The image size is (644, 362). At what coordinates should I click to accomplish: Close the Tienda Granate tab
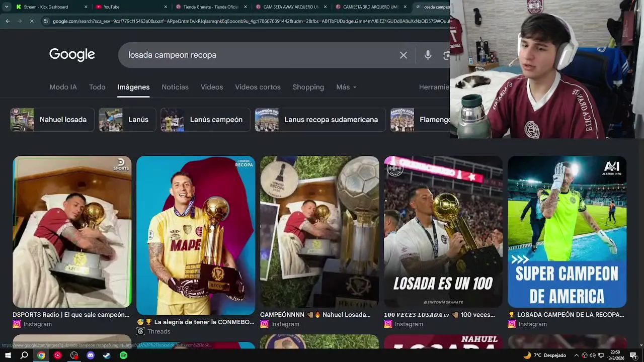point(245,7)
